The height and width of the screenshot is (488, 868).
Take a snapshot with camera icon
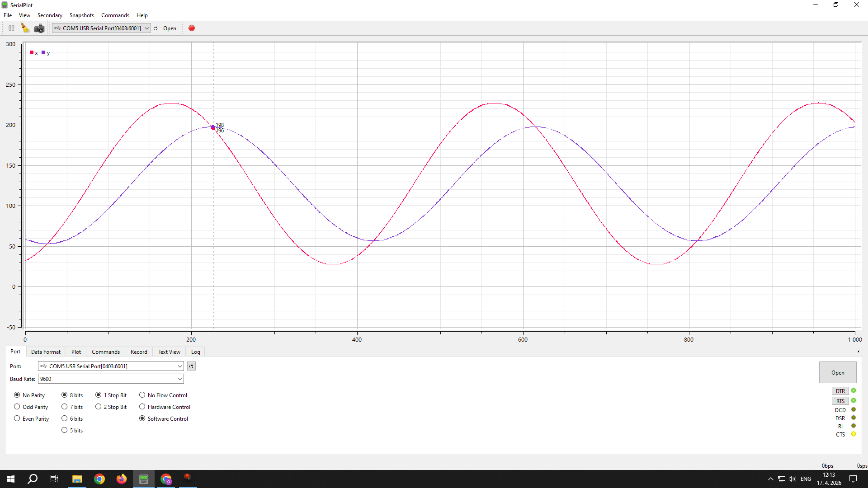(39, 28)
